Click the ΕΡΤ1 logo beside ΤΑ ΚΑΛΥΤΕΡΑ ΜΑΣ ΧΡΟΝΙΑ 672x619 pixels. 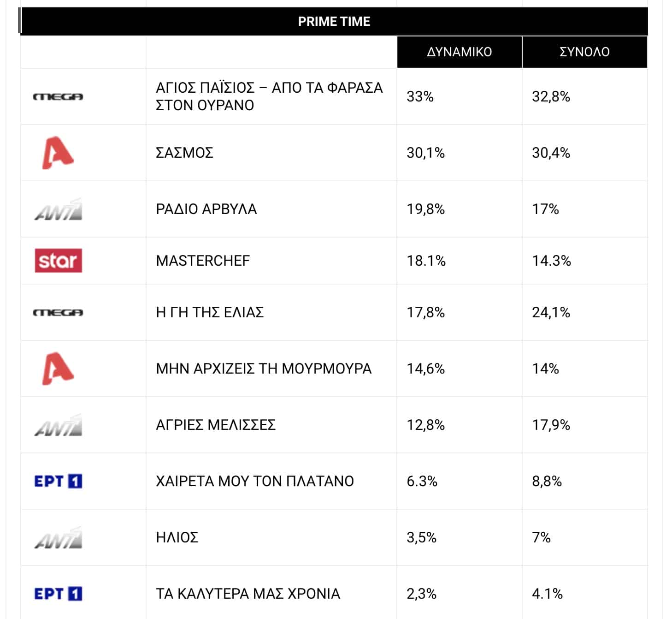click(58, 594)
